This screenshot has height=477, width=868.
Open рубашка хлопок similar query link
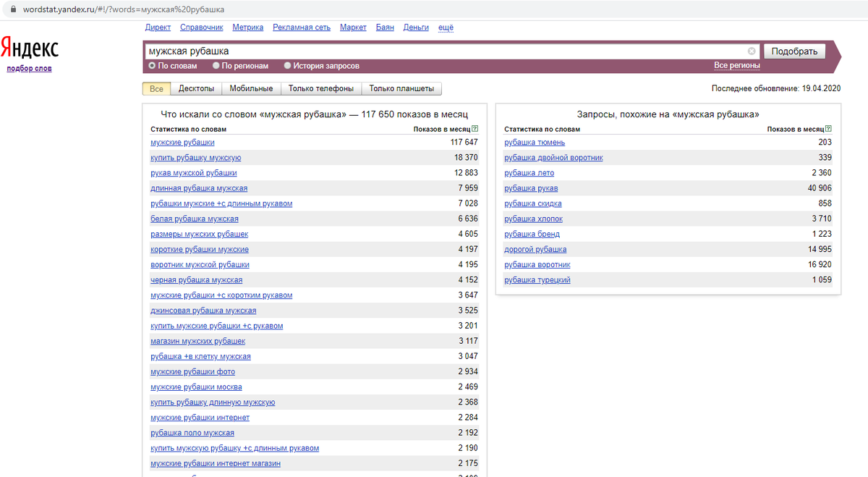[533, 219]
